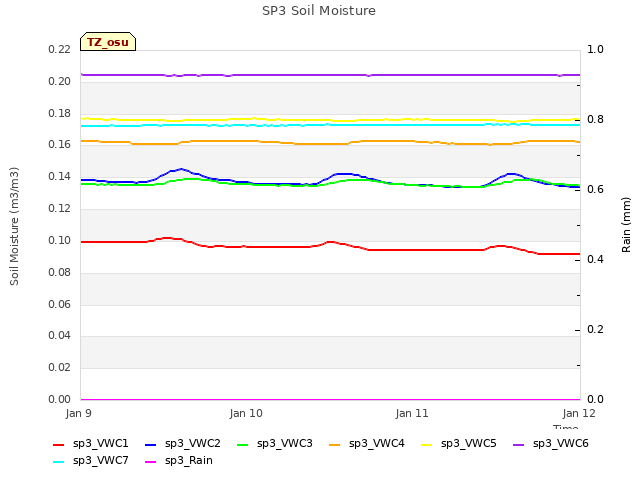Click the purple sp3_VWC6 legend color marker

tap(518, 445)
